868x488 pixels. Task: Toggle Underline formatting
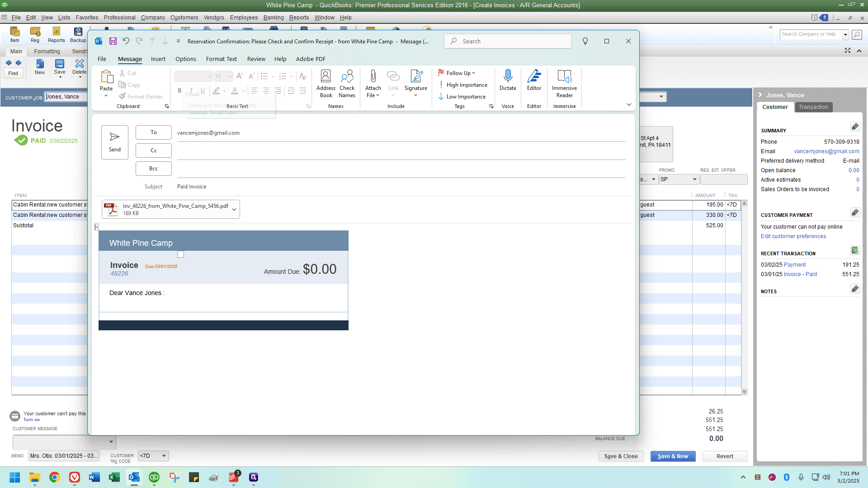[x=203, y=91]
